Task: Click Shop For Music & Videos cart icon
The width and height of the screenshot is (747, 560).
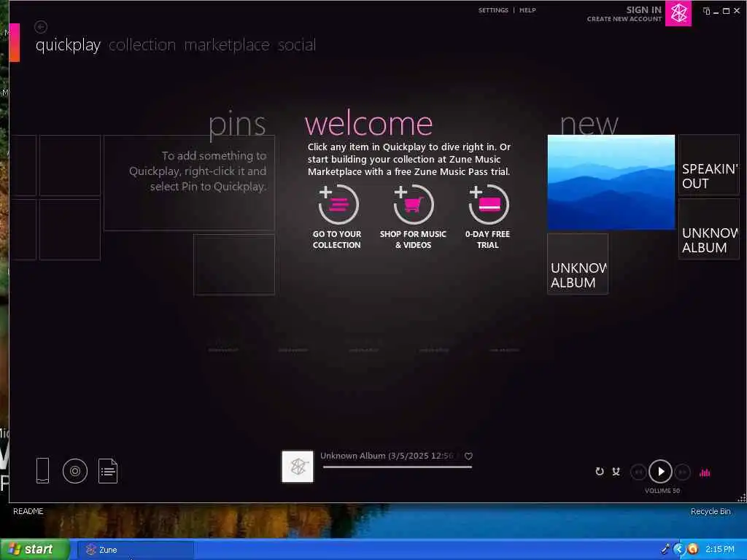Action: tap(413, 204)
